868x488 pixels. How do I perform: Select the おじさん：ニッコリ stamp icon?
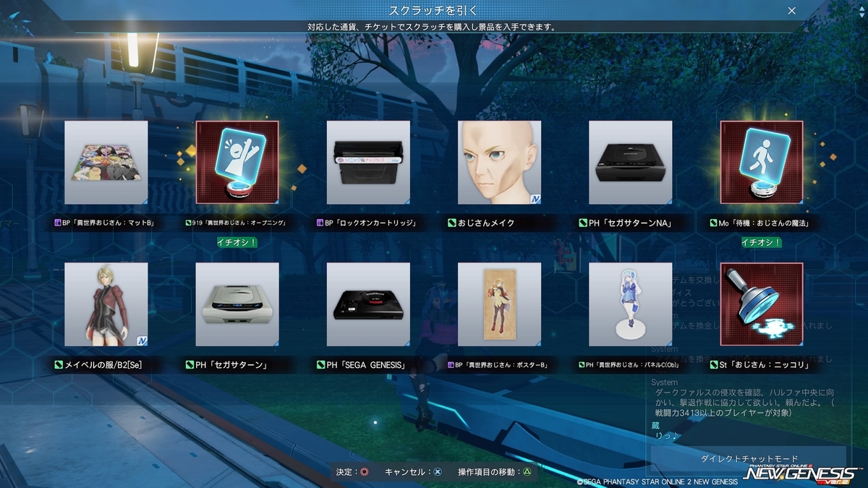(762, 304)
